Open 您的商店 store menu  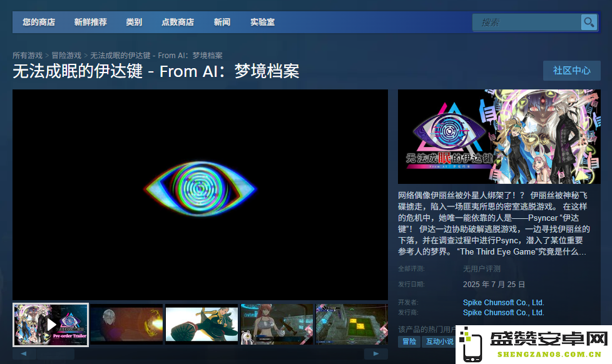(x=39, y=23)
